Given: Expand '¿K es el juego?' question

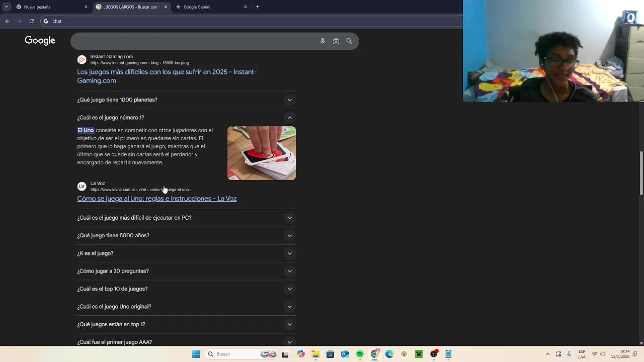Looking at the screenshot, I should tap(186, 253).
